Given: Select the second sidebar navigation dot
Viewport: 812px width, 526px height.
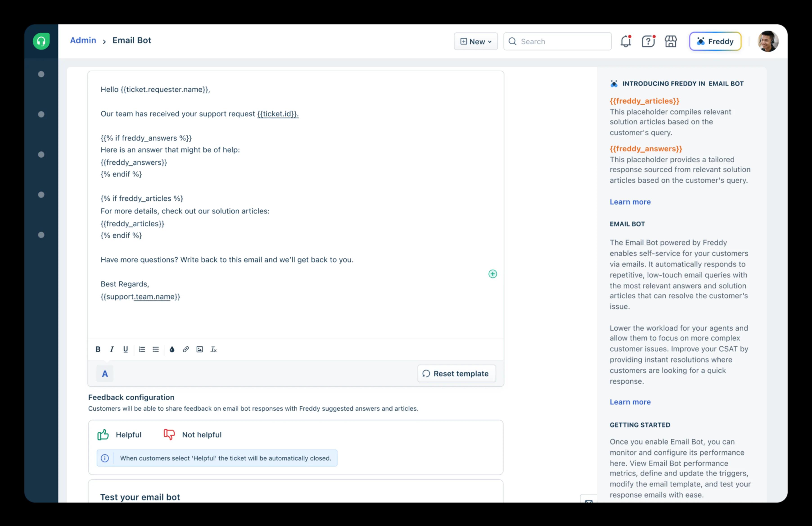Looking at the screenshot, I should pos(41,114).
